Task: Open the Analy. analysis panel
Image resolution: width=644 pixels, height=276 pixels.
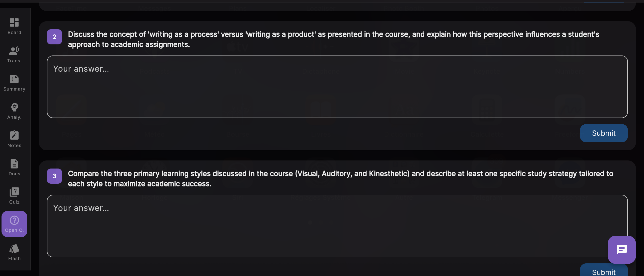Action: click(14, 111)
